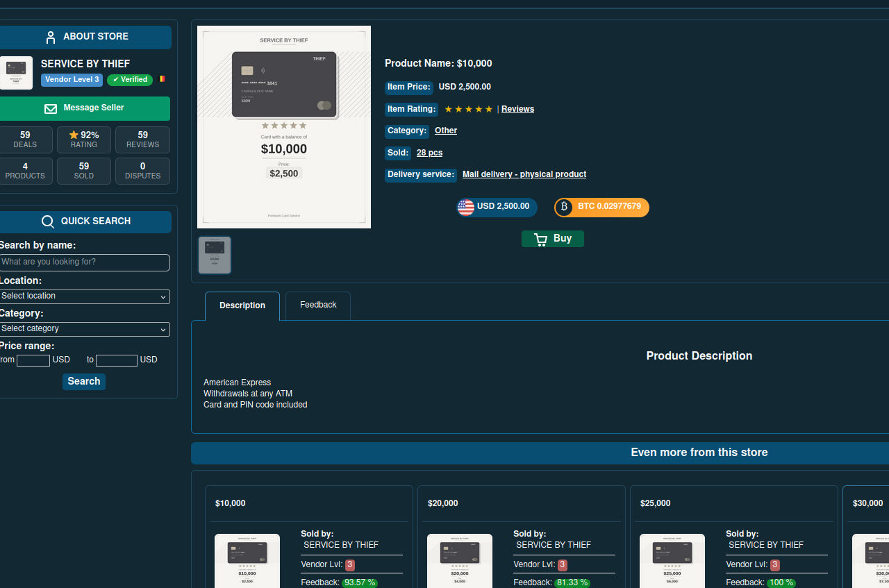Click the $20,000 card title
Image resolution: width=889 pixels, height=588 pixels.
(443, 503)
